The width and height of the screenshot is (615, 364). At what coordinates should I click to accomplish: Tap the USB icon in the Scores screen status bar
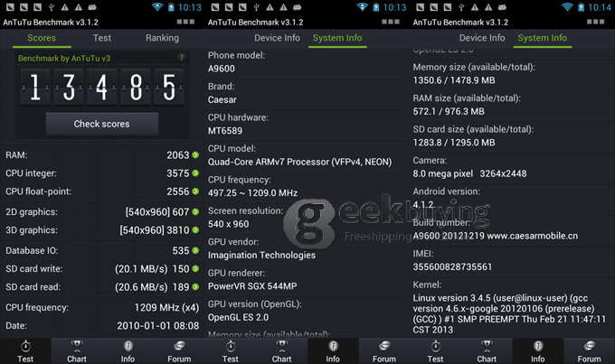tap(51, 7)
